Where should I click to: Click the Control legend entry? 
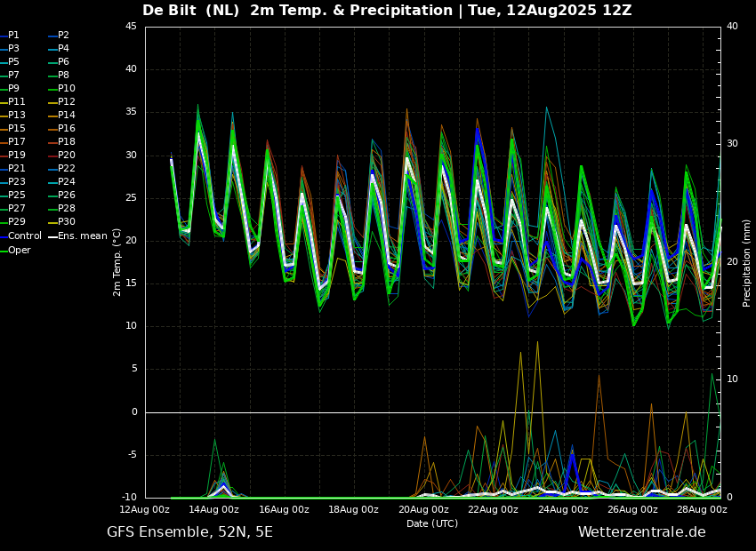[25, 236]
